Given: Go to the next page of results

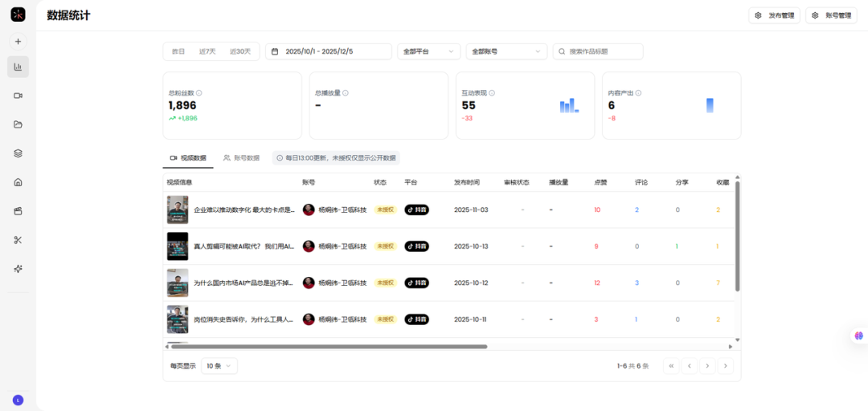Looking at the screenshot, I should pos(707,365).
